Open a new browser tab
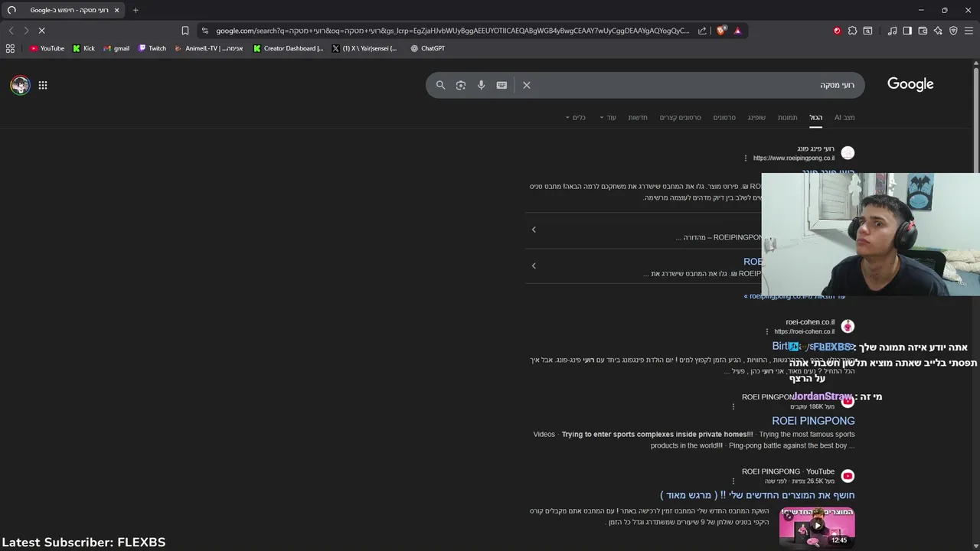The image size is (980, 551). coord(136,10)
